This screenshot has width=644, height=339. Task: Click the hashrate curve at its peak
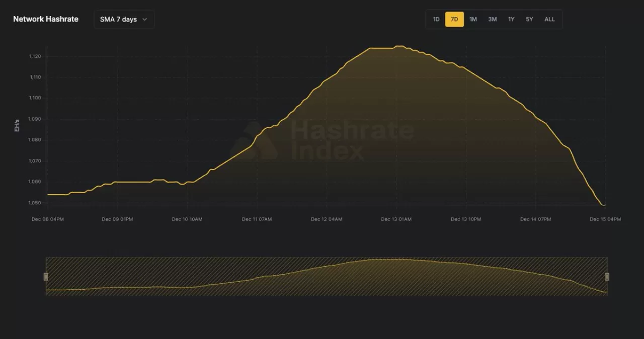(400, 46)
